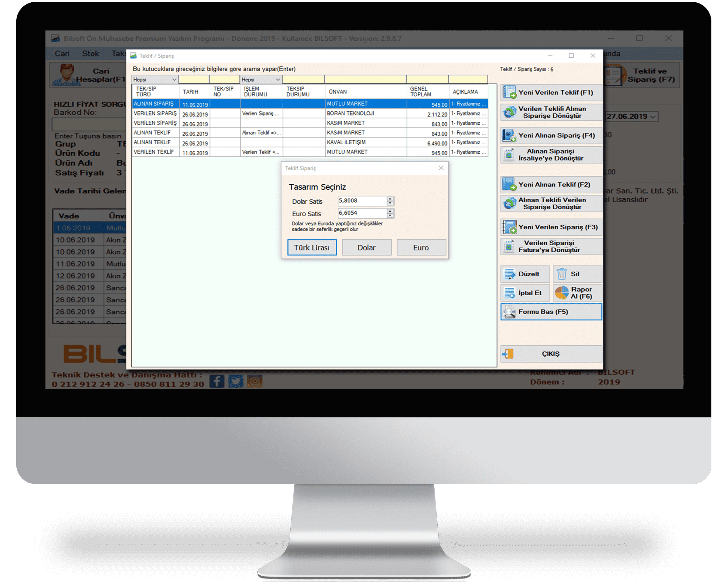Viewport: 728px width, 582px height.
Task: Open Cari menu in main window
Action: point(62,53)
